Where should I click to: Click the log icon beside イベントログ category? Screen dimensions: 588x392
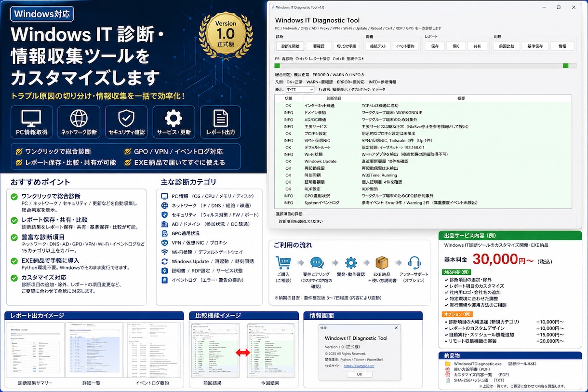(165, 280)
